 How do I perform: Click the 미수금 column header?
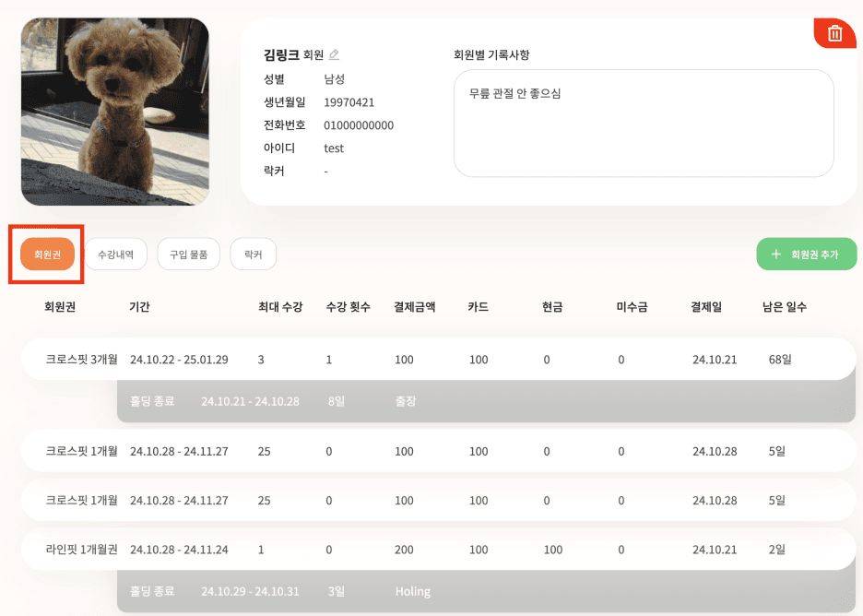pos(632,307)
